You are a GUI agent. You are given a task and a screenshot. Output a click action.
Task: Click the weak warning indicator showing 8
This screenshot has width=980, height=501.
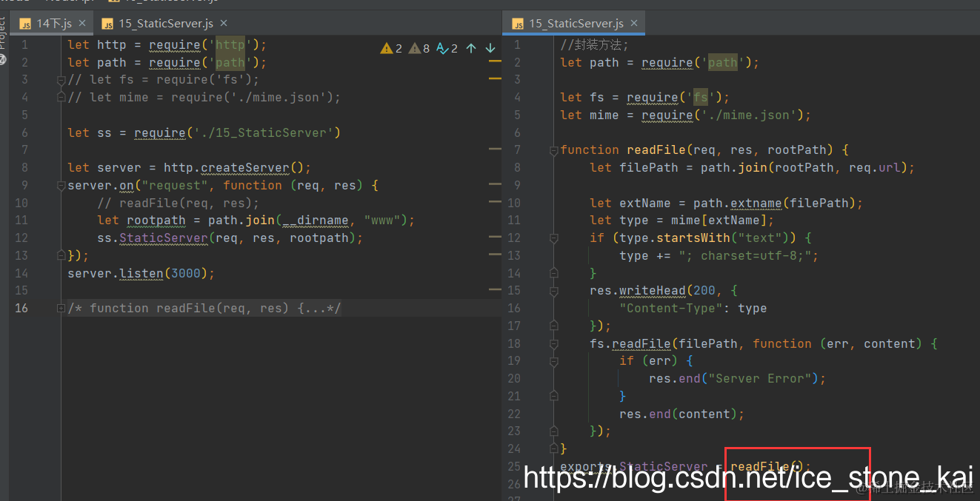[419, 48]
